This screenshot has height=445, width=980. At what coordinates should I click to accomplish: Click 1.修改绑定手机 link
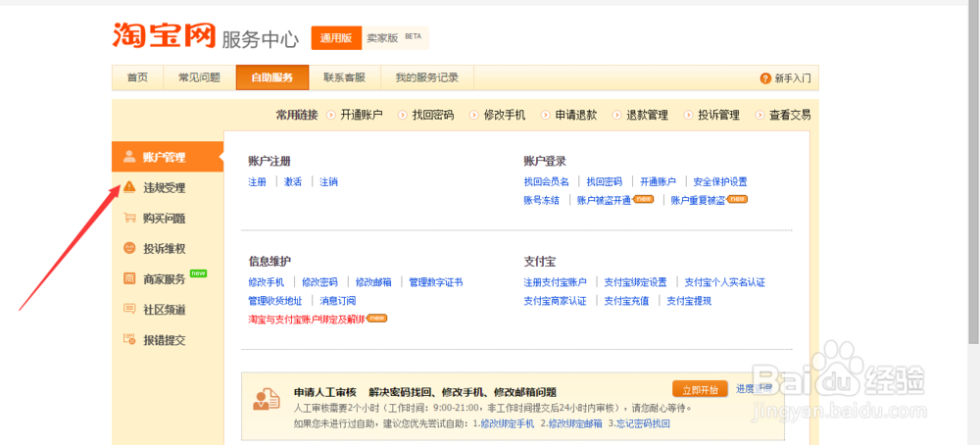[x=503, y=423]
